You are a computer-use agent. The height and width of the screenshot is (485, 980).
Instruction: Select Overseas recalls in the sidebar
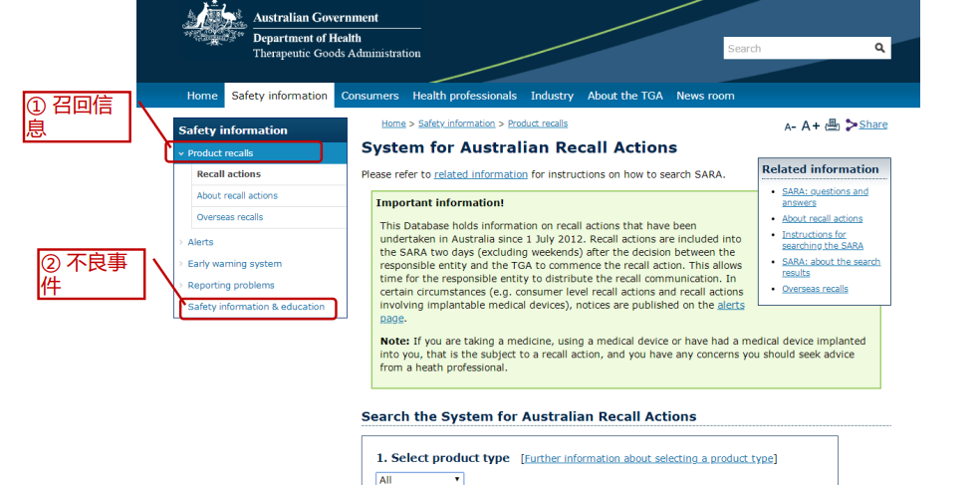pyautogui.click(x=230, y=217)
